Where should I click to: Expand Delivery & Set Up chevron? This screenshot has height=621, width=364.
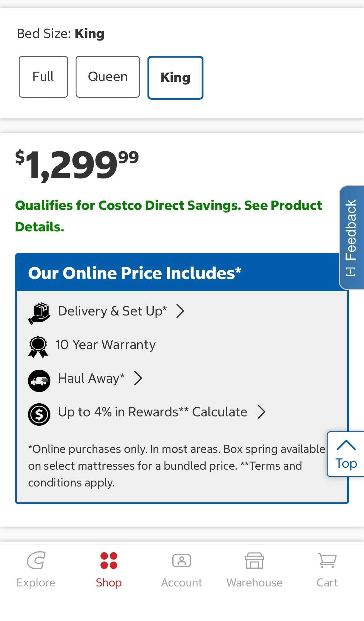180,311
